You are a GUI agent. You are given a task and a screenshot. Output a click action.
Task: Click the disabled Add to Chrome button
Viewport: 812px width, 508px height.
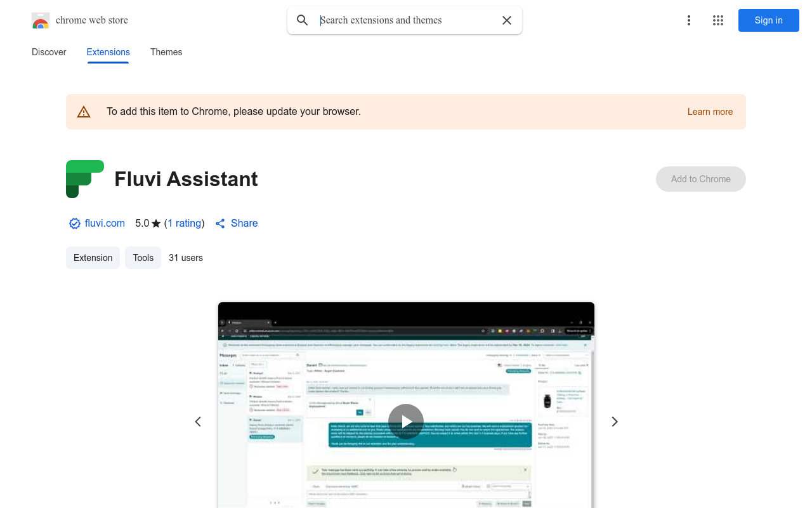tap(701, 179)
